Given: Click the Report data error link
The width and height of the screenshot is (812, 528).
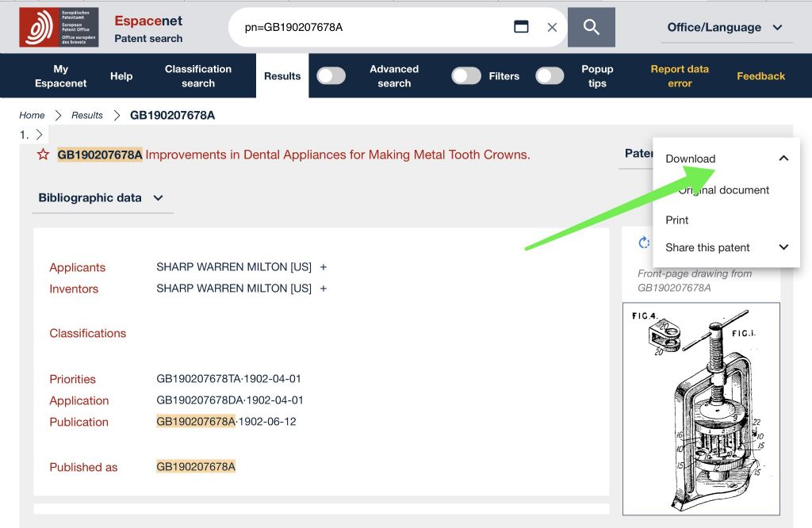Looking at the screenshot, I should 680,76.
